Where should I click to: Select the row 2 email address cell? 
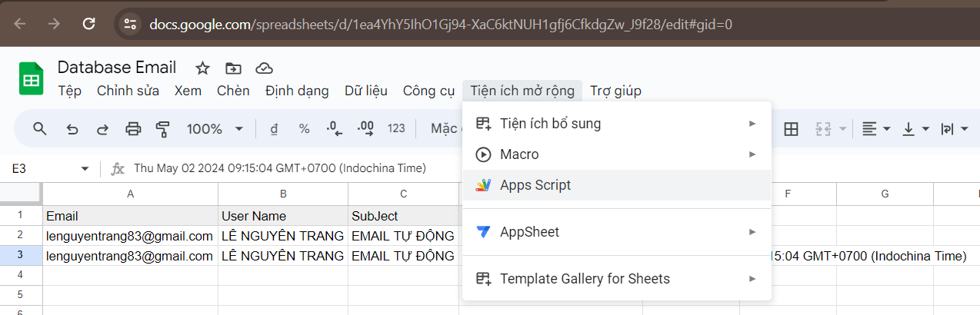[130, 235]
